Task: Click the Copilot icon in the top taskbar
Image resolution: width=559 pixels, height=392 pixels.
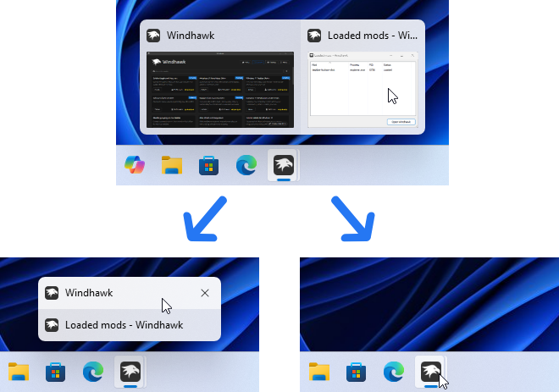Action: (x=136, y=165)
